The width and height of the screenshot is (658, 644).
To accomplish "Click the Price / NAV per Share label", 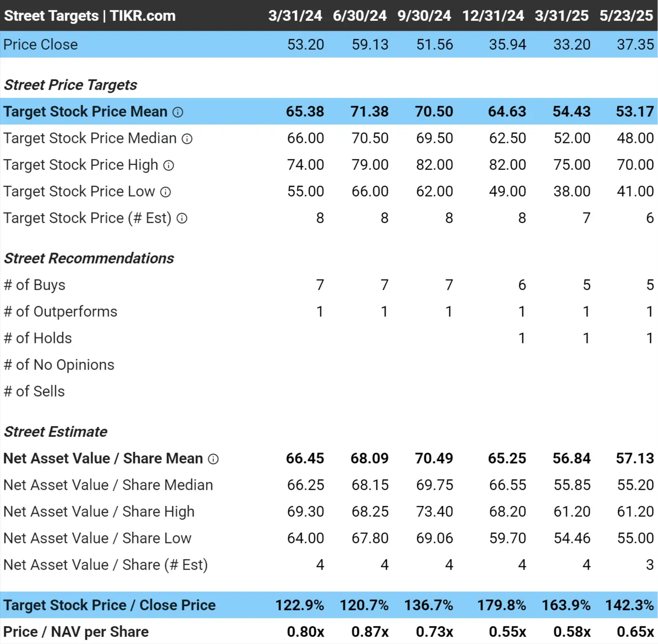I will 76,632.
